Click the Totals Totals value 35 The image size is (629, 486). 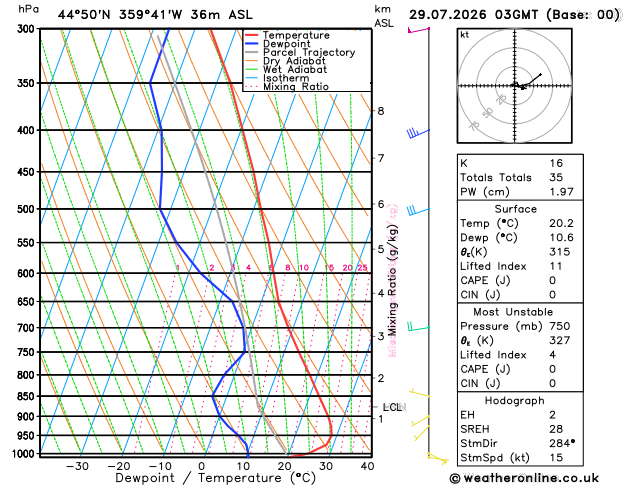[556, 177]
